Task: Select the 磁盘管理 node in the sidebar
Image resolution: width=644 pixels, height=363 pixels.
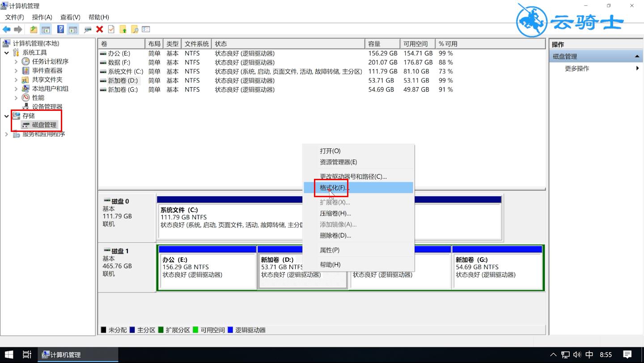Action: tap(43, 125)
